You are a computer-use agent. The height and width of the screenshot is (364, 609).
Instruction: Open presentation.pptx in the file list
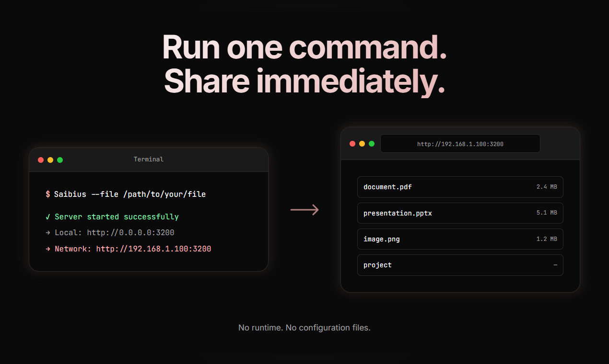[460, 213]
